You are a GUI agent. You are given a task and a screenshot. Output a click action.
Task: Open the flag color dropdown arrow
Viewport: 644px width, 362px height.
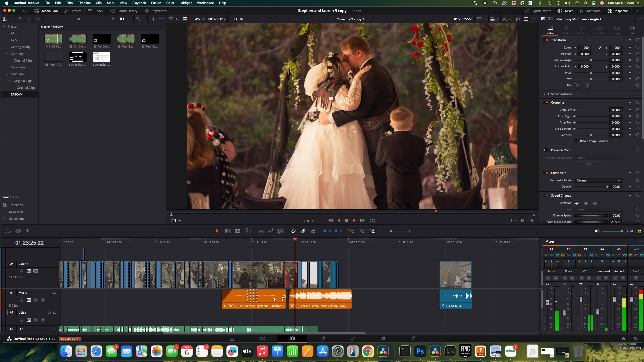(x=330, y=231)
